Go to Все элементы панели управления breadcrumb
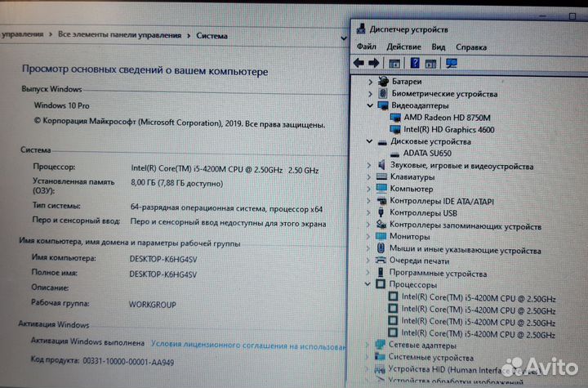 [119, 35]
